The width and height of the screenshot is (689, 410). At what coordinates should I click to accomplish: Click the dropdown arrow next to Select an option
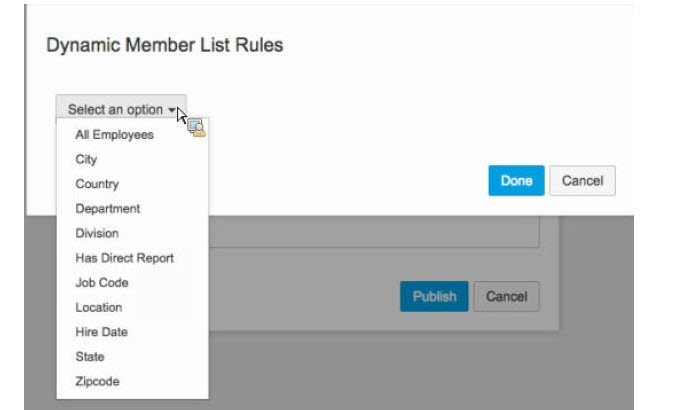(x=172, y=110)
